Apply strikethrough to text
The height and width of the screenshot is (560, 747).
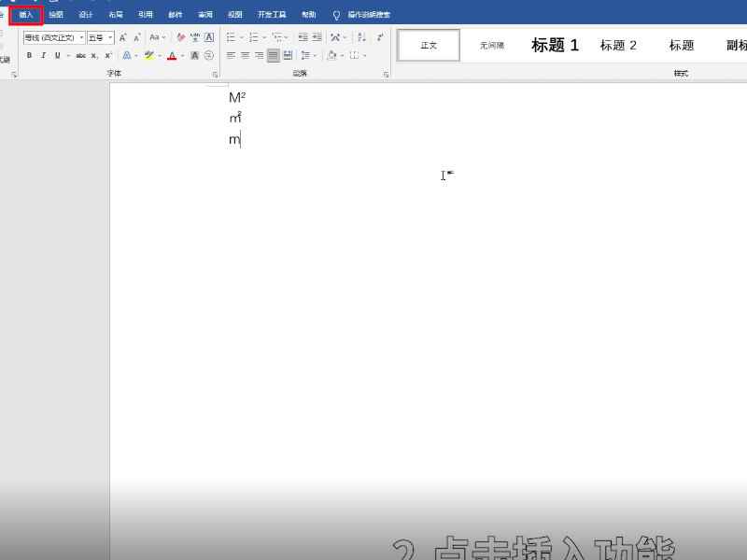80,54
